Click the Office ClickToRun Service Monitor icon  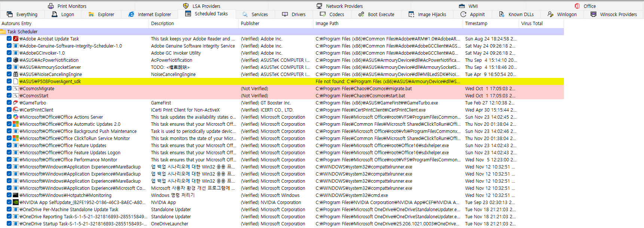click(16, 138)
